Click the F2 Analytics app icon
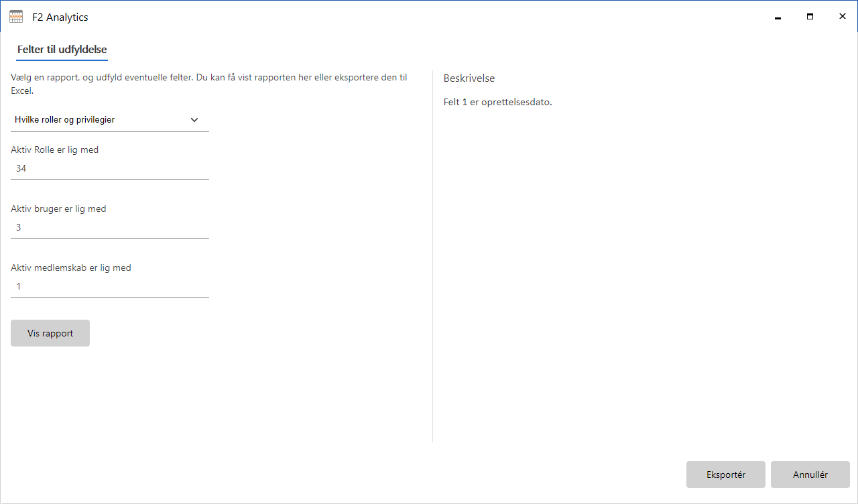Viewport: 858px width, 504px height. [16, 17]
